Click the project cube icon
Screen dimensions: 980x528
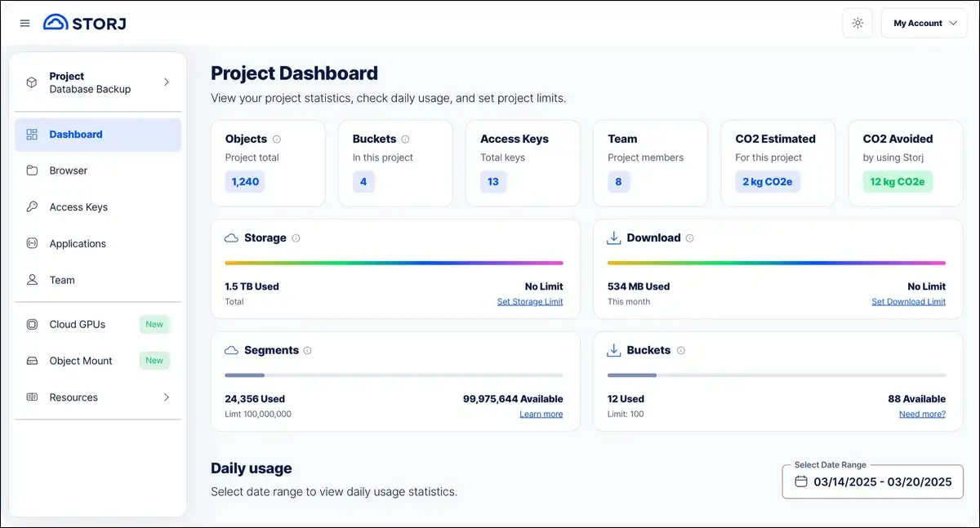pos(32,82)
